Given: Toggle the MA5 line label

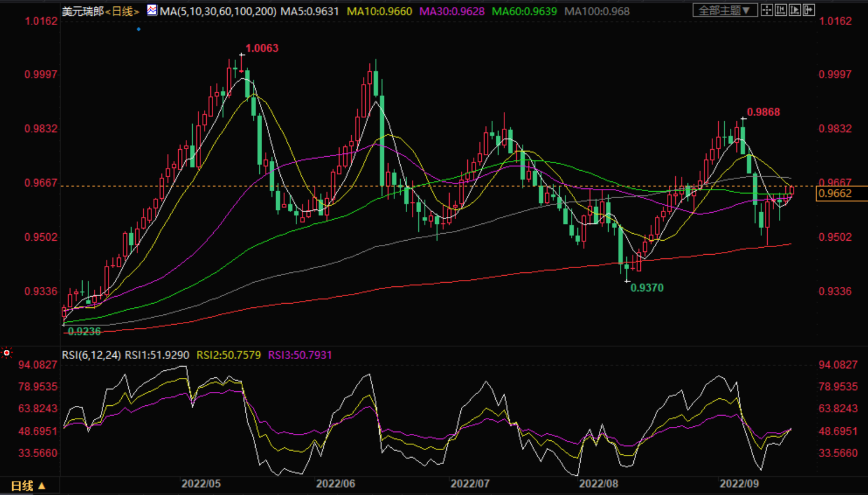Looking at the screenshot, I should coord(309,11).
